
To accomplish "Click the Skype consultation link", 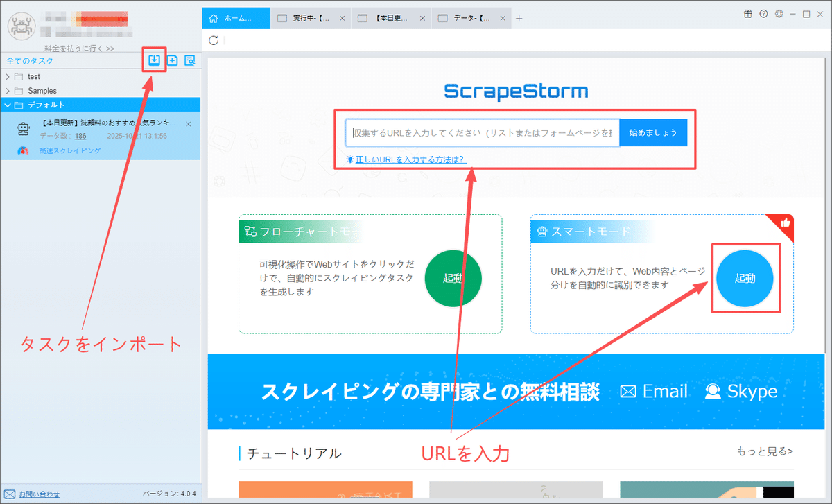I will [x=740, y=391].
